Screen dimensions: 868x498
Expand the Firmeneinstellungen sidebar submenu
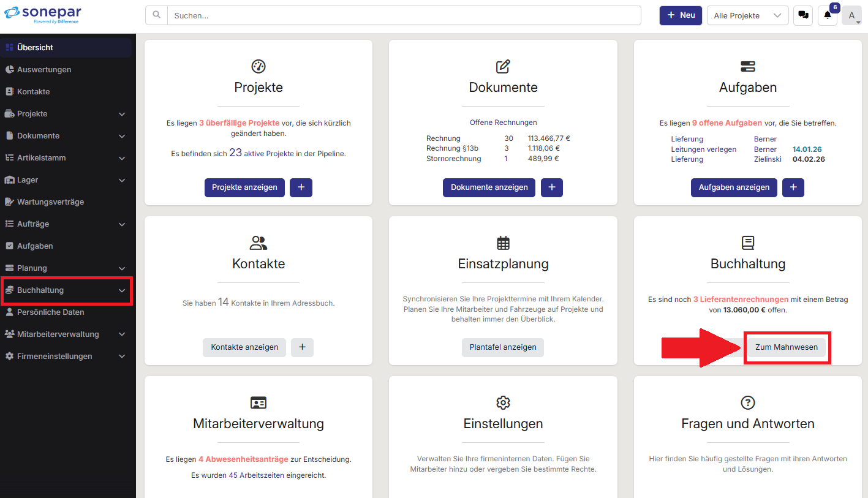pyautogui.click(x=122, y=357)
